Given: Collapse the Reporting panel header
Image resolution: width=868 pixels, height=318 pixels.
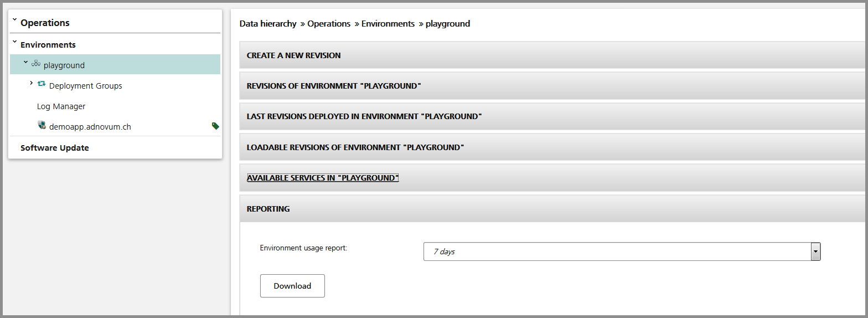Looking at the screenshot, I should (x=554, y=209).
